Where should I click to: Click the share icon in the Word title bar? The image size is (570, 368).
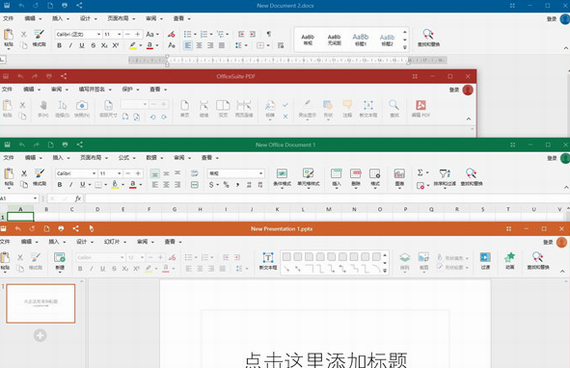pos(79,5)
